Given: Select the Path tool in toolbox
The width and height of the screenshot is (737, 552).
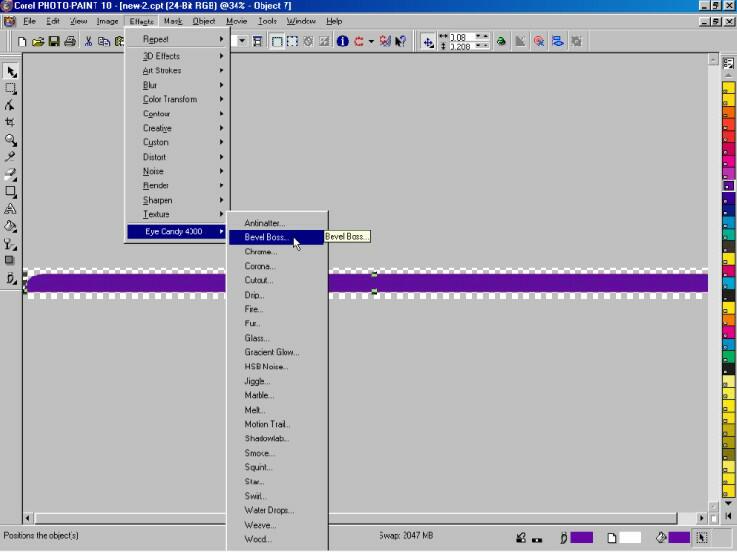Looking at the screenshot, I should click(11, 105).
